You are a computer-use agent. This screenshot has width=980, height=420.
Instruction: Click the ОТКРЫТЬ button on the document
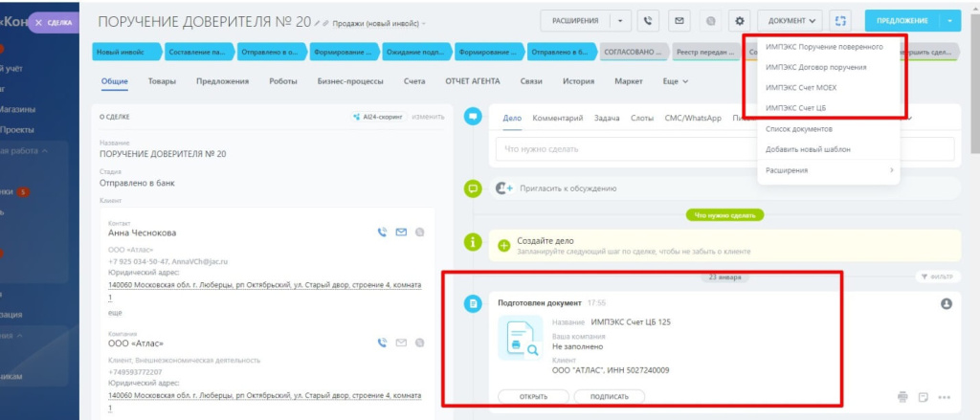click(533, 397)
